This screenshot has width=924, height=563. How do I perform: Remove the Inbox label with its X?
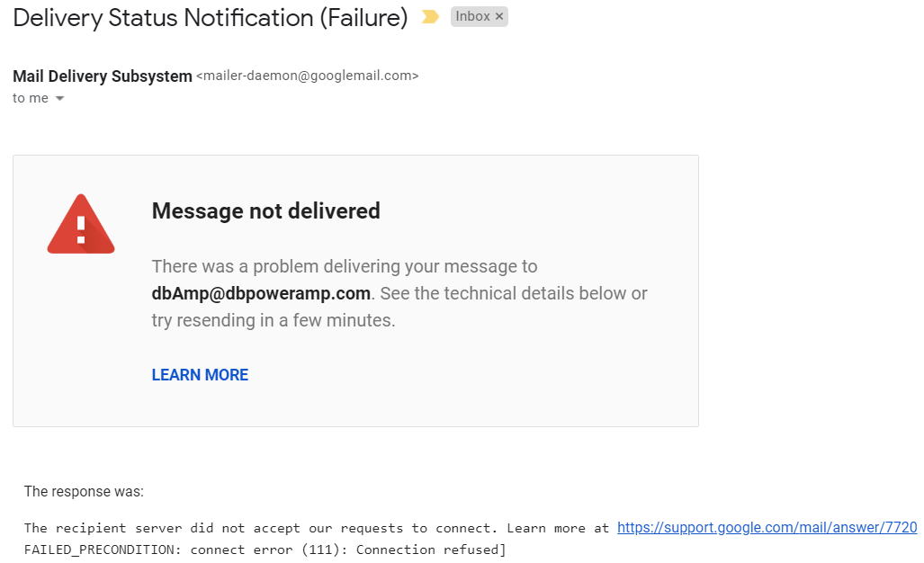click(x=500, y=17)
